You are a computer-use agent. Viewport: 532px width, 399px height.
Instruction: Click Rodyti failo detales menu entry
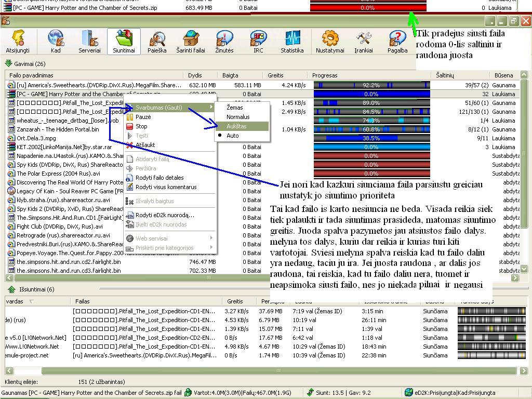pyautogui.click(x=159, y=178)
